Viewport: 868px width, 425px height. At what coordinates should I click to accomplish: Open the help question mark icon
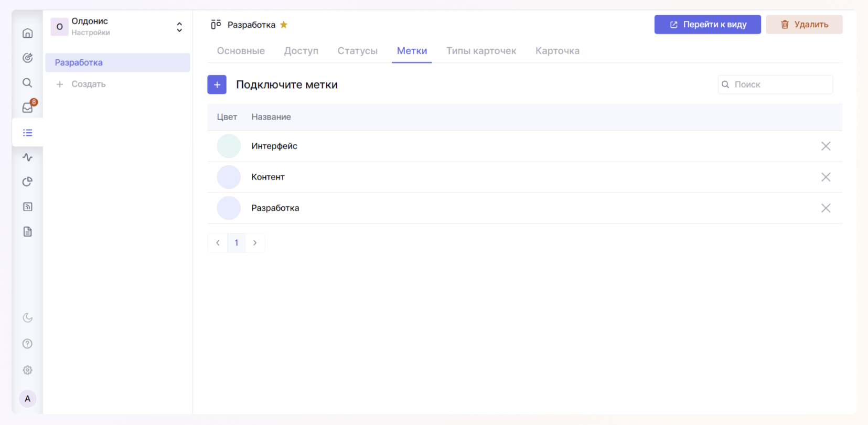(28, 344)
